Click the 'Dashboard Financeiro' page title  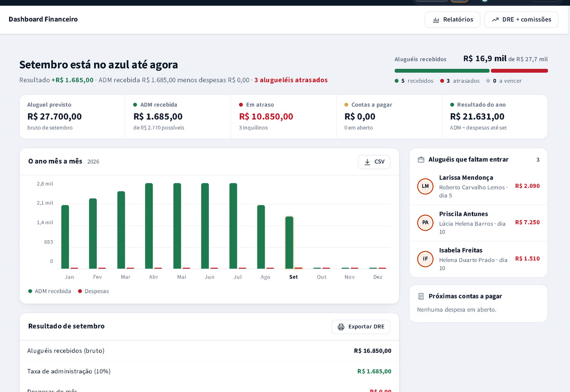(x=43, y=19)
